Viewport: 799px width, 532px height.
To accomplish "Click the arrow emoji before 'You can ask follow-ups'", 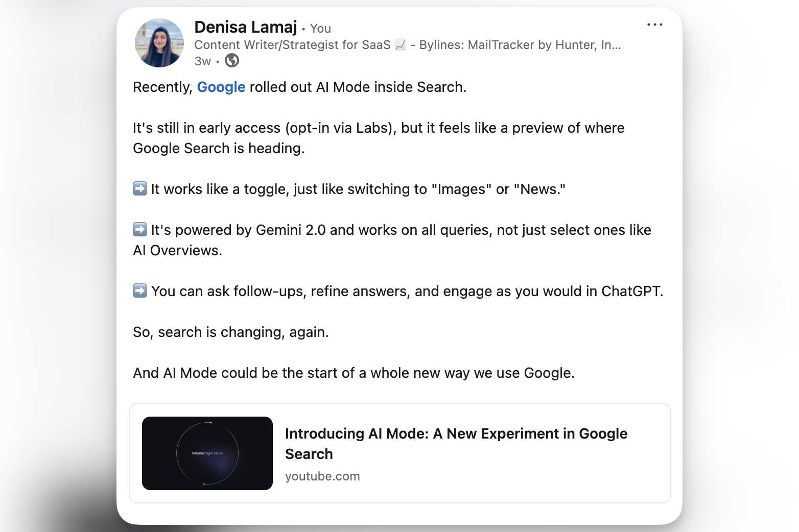I will pos(140,291).
